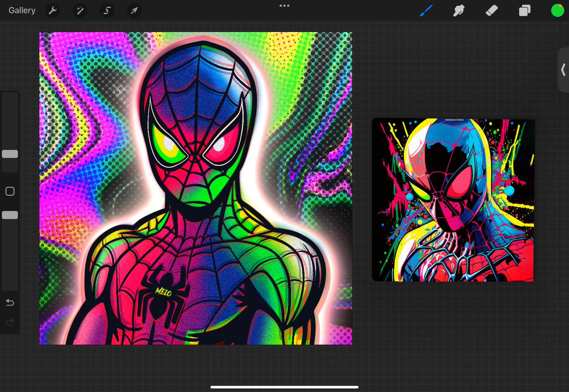Image resolution: width=569 pixels, height=392 pixels.
Task: Tap the main Spider-Man artwork canvas
Action: pyautogui.click(x=195, y=188)
